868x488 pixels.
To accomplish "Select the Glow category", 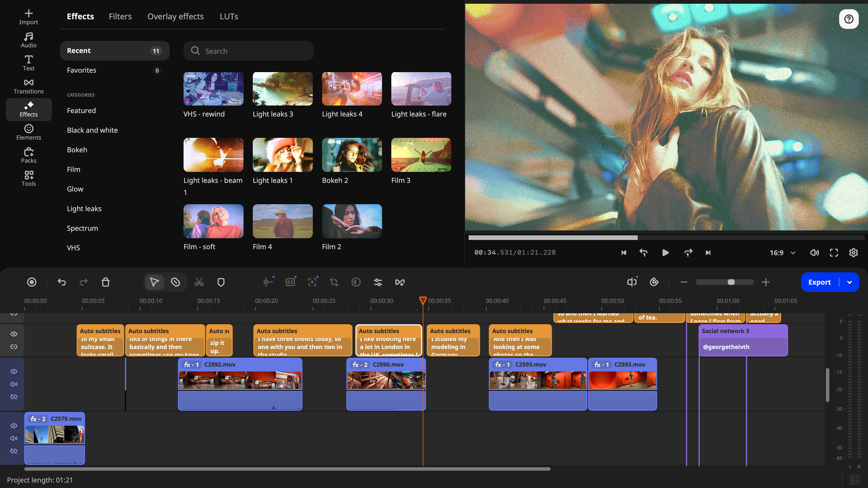I will 75,189.
